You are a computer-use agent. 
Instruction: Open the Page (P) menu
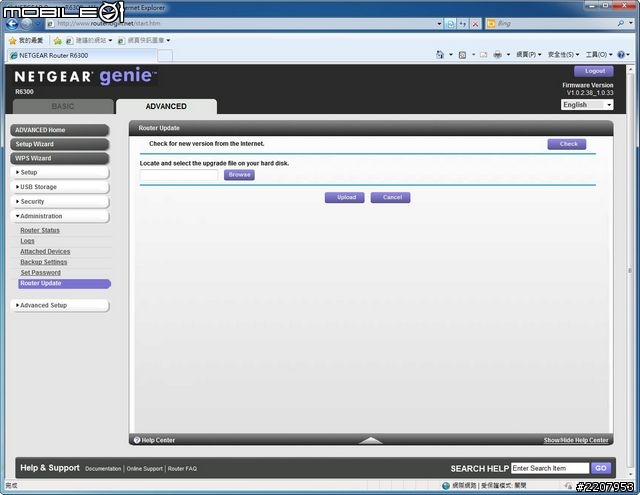(529, 54)
